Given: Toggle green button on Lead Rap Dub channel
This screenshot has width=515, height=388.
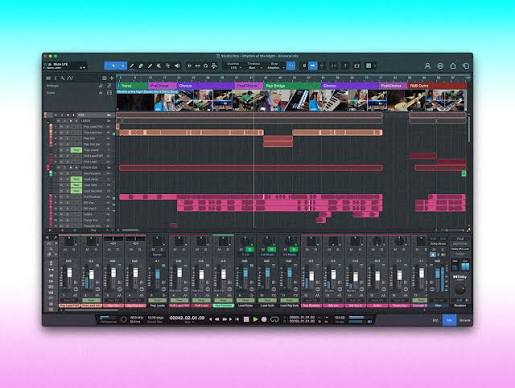Looking at the screenshot, I should click(x=294, y=249).
